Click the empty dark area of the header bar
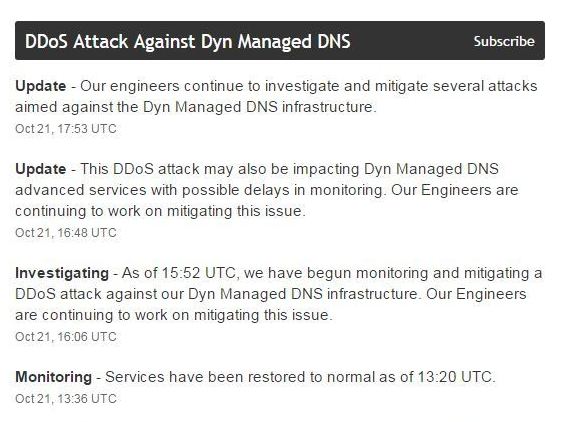This screenshot has height=422, width=563. pos(411,41)
